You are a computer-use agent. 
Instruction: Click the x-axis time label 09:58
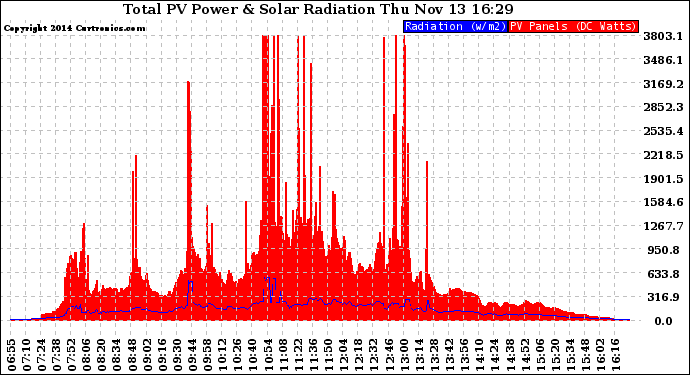[x=208, y=356]
